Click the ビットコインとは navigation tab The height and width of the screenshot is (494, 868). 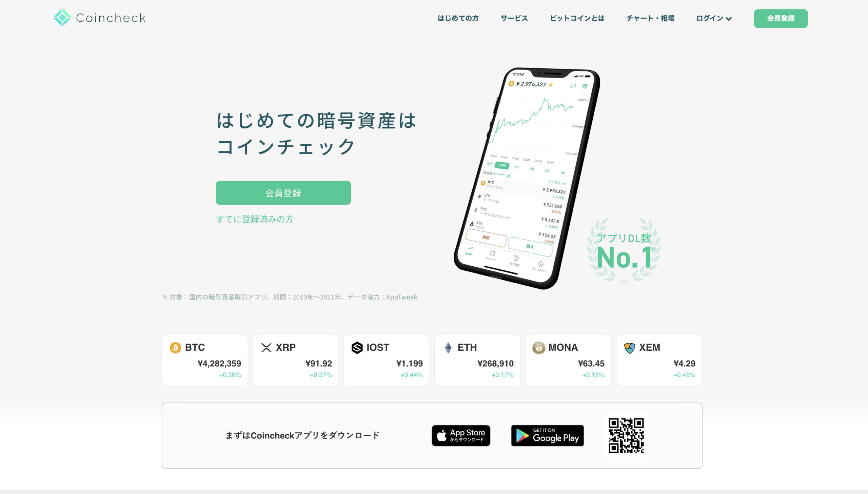click(x=576, y=19)
